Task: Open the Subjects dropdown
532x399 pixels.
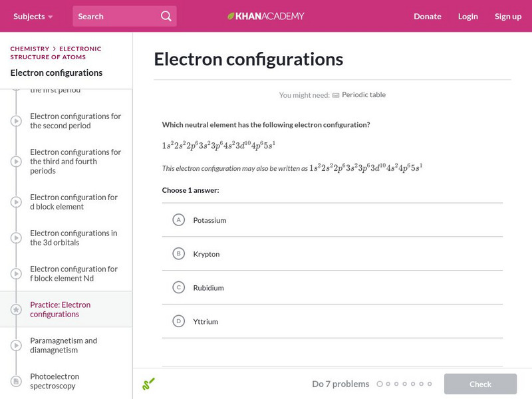Action: tap(33, 16)
